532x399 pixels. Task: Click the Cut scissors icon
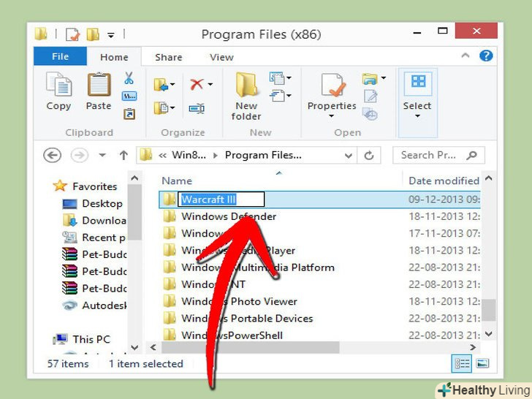tap(129, 78)
